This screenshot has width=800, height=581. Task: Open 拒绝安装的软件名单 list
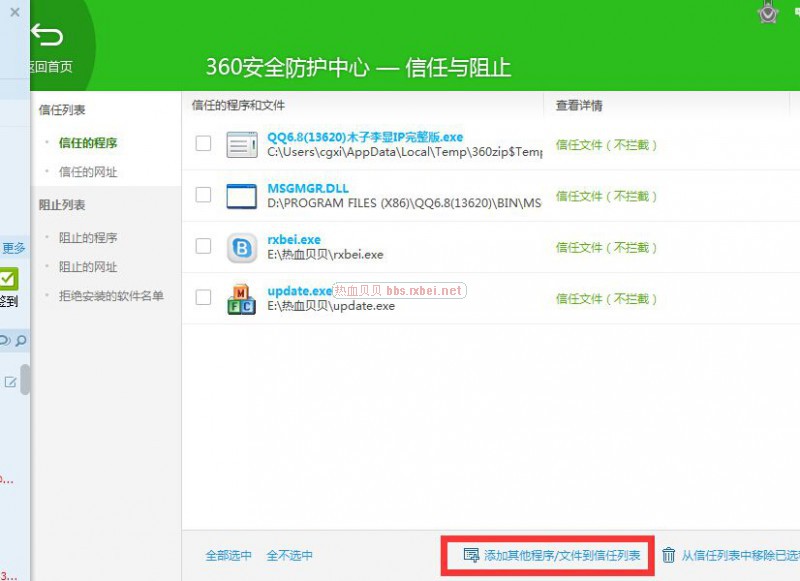point(111,296)
